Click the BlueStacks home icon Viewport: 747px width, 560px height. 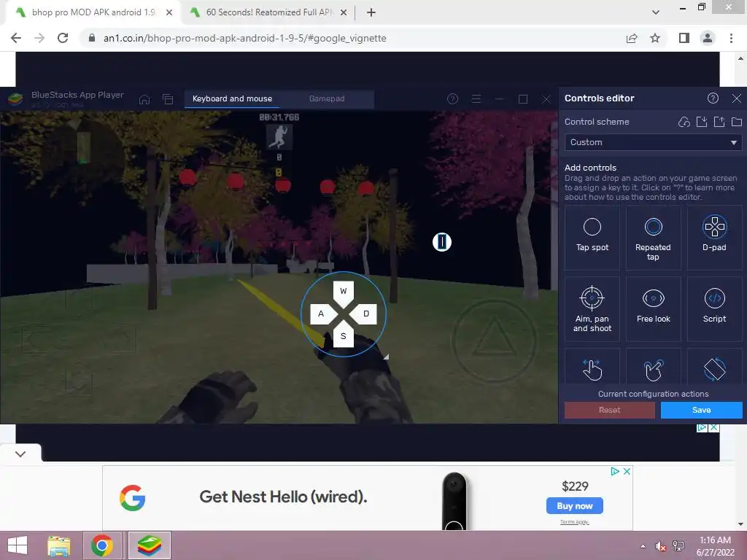click(144, 99)
